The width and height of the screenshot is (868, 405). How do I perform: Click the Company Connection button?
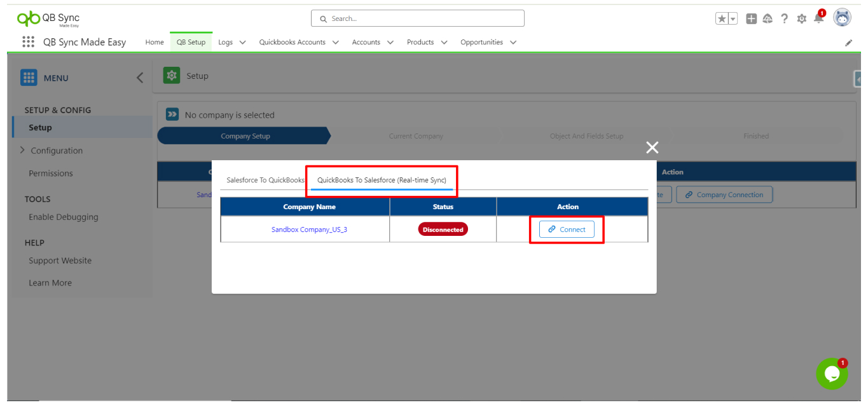click(724, 195)
